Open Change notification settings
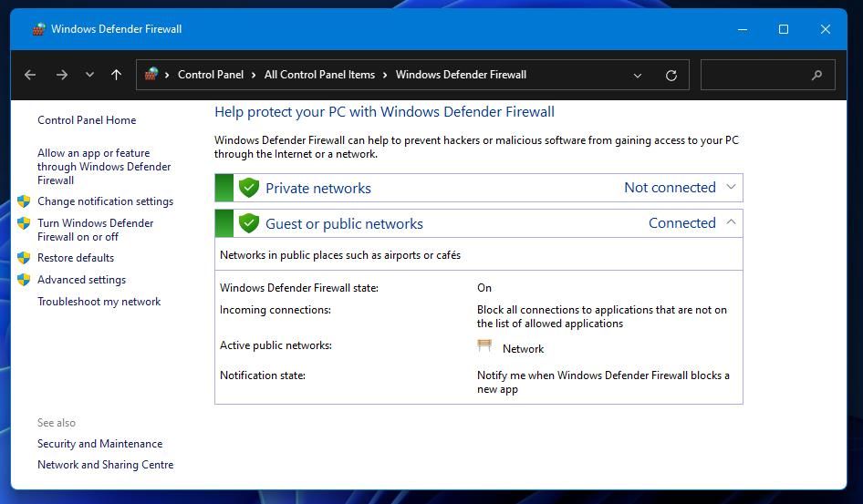This screenshot has height=504, width=863. (x=105, y=201)
